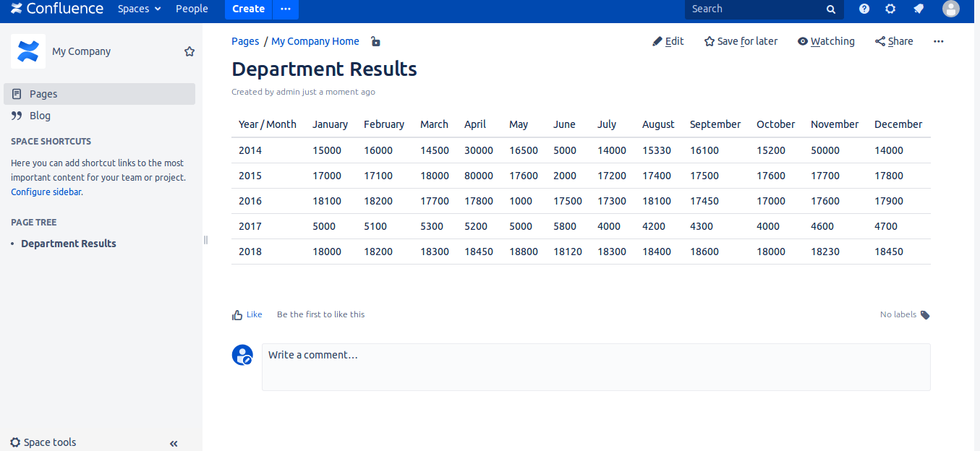Open the administration gear menu

890,9
